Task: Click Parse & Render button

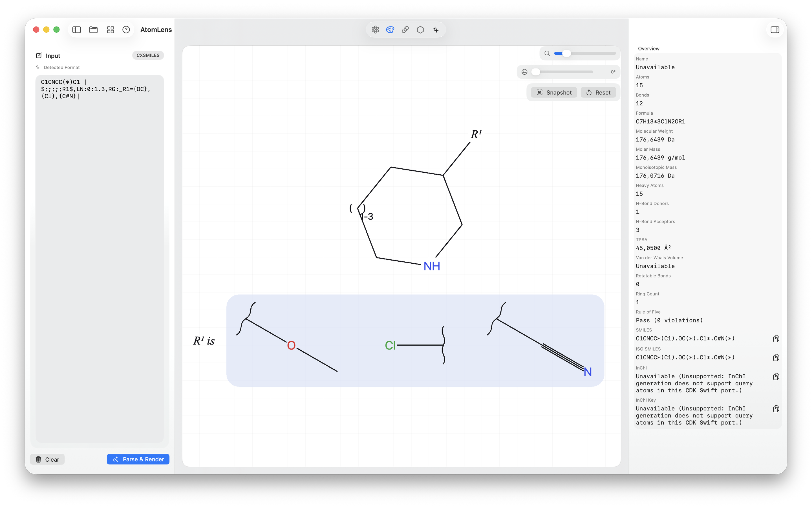Action: click(138, 459)
